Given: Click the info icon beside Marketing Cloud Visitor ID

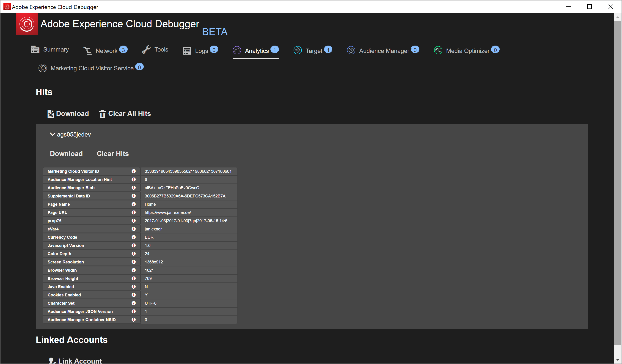Looking at the screenshot, I should (134, 171).
